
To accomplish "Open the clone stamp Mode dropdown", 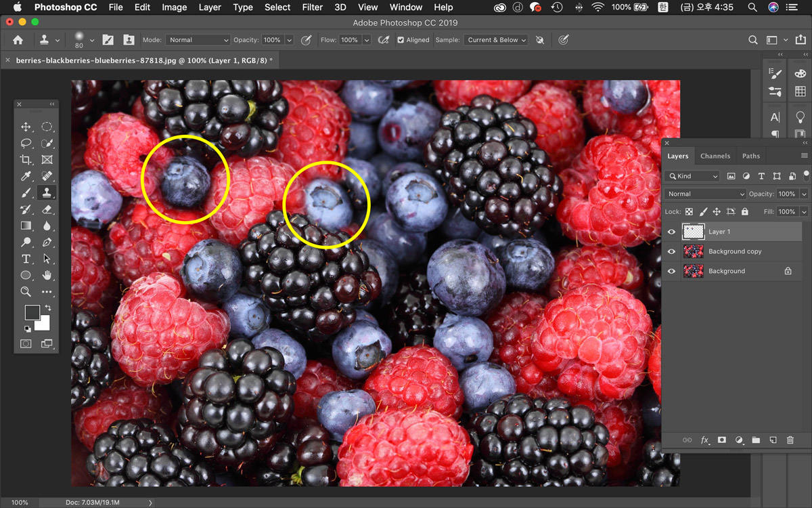I will click(198, 40).
